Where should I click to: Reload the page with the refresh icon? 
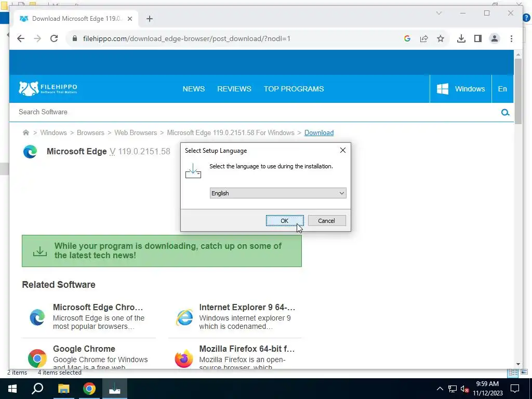(x=54, y=38)
